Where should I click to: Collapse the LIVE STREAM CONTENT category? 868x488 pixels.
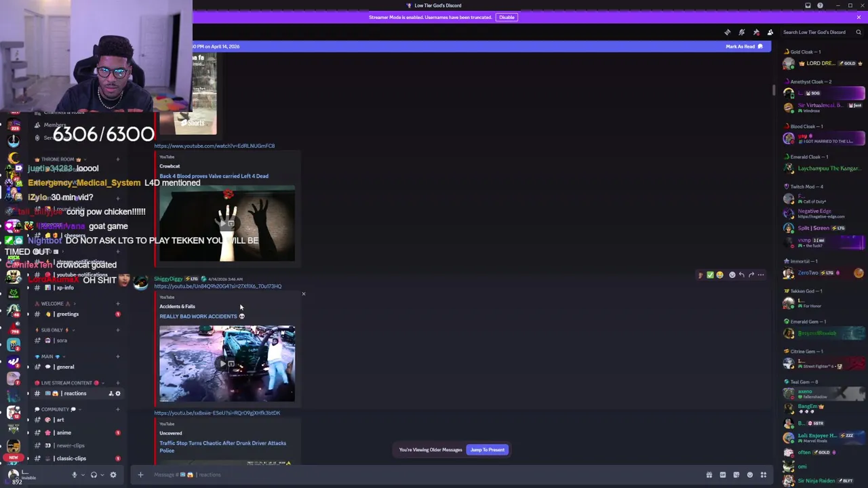(x=70, y=383)
